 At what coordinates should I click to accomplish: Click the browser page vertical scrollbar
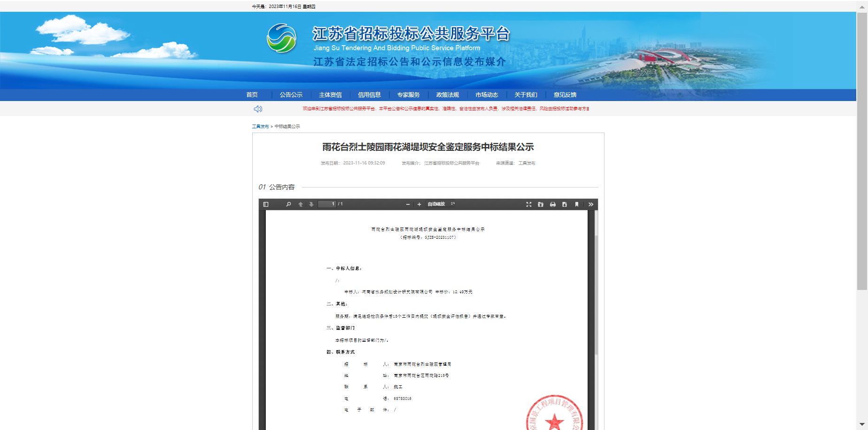[x=862, y=150]
